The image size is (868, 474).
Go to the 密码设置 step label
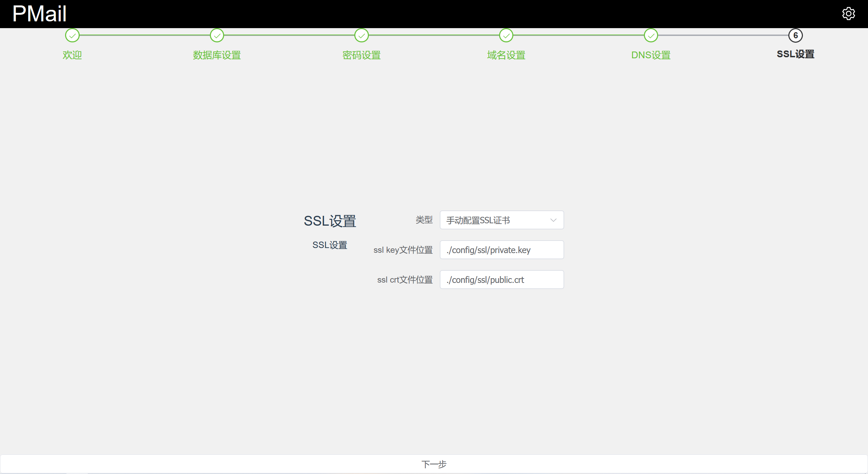361,55
